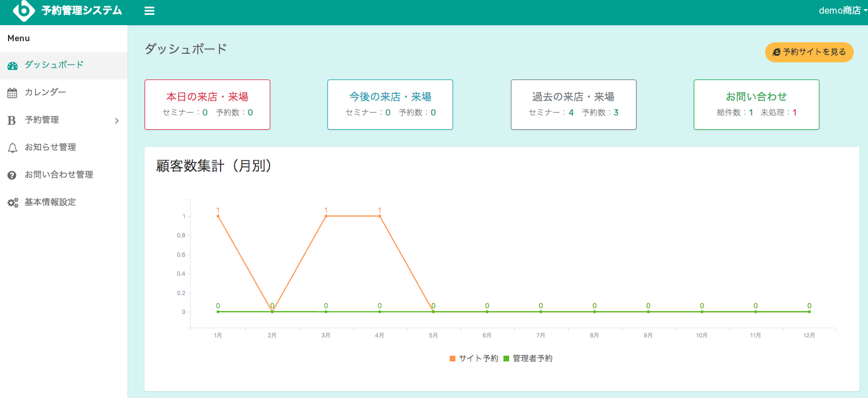
Task: Click the browser icon on 予約サイトを見る button
Action: click(x=777, y=52)
